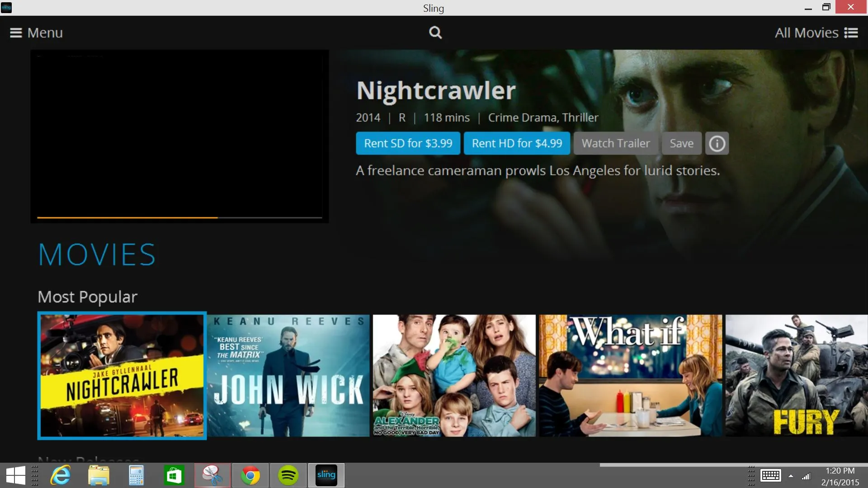Open All Movies text label
Screen dimensions: 868x488
click(x=807, y=33)
